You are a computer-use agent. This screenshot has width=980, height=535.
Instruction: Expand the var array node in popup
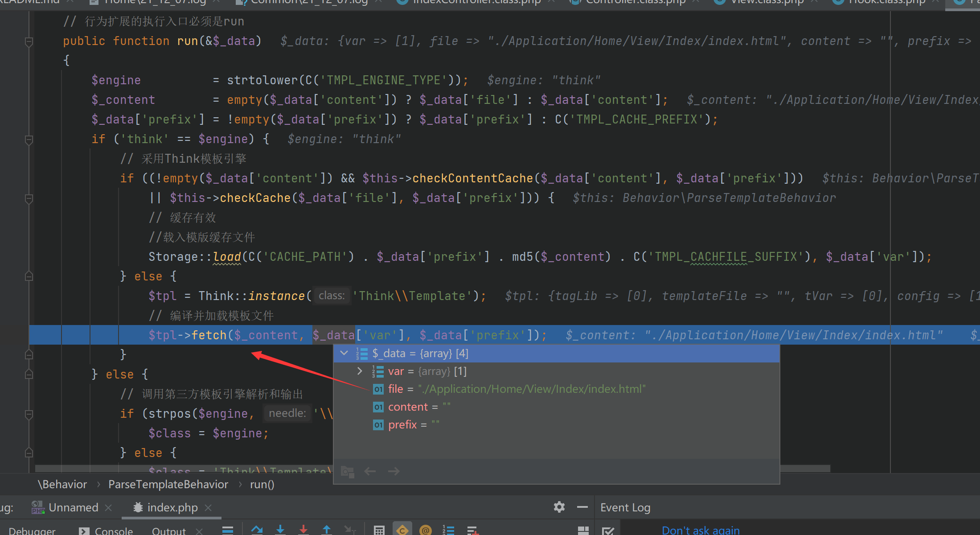[x=360, y=371]
